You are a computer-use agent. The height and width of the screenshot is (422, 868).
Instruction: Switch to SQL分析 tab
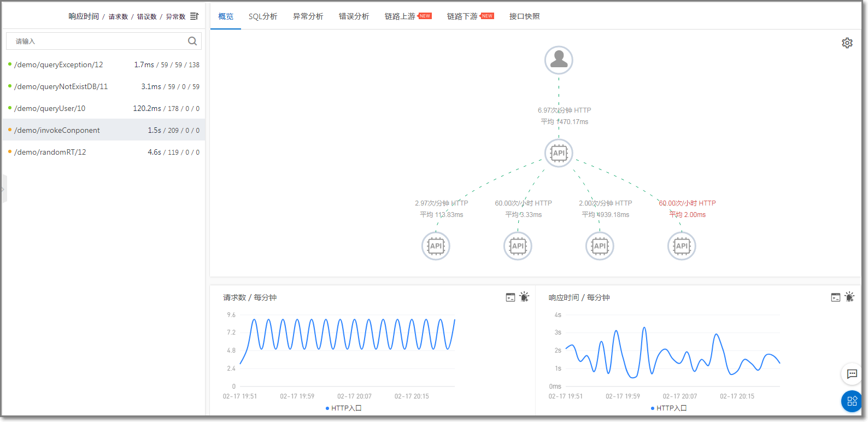click(263, 16)
